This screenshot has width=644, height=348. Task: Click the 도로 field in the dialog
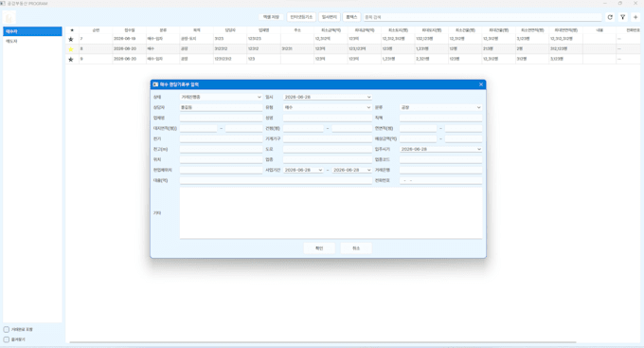[x=328, y=149]
